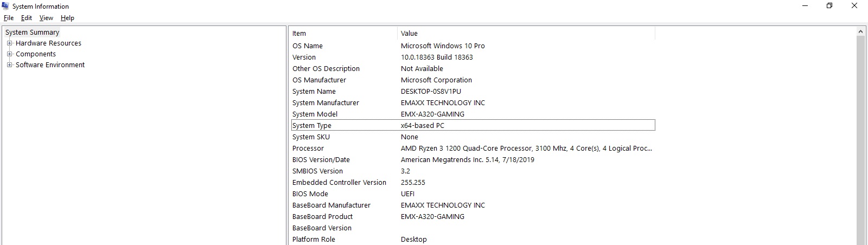Screen dimensions: 868x245
Task: Expand the Software Environment node
Action: (9, 65)
